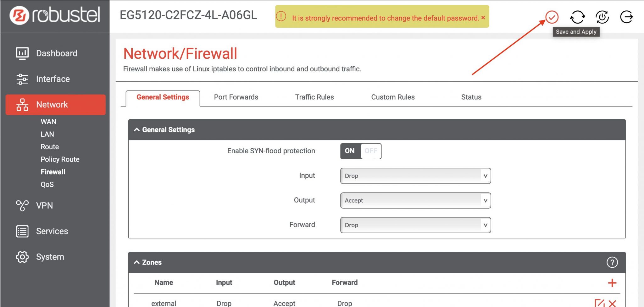Switch to the Port Forwards tab
Image resolution: width=644 pixels, height=307 pixels.
pos(236,97)
